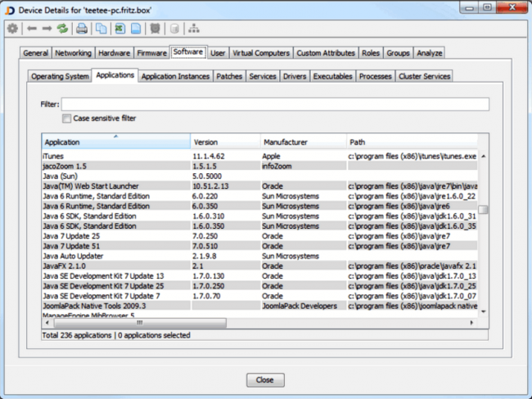Click the back arrow toolbar icon
532x399 pixels.
click(x=31, y=29)
